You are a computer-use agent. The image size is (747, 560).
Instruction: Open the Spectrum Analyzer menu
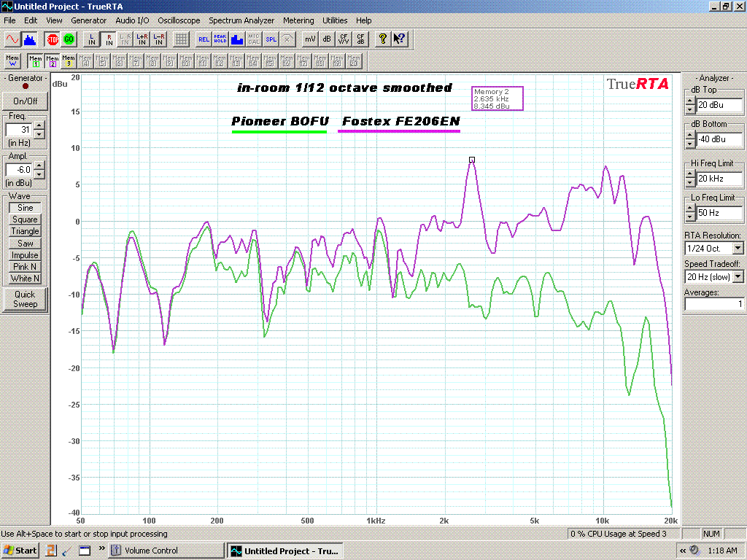tap(241, 20)
